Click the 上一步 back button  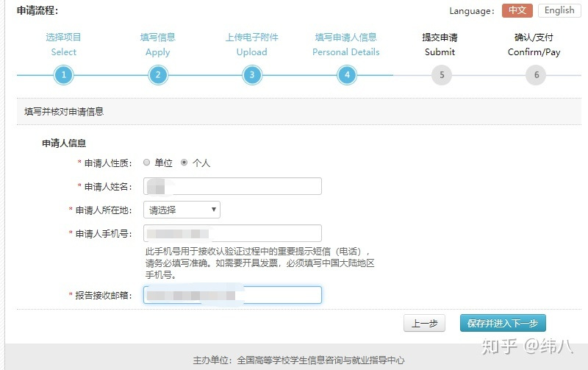[x=425, y=323]
